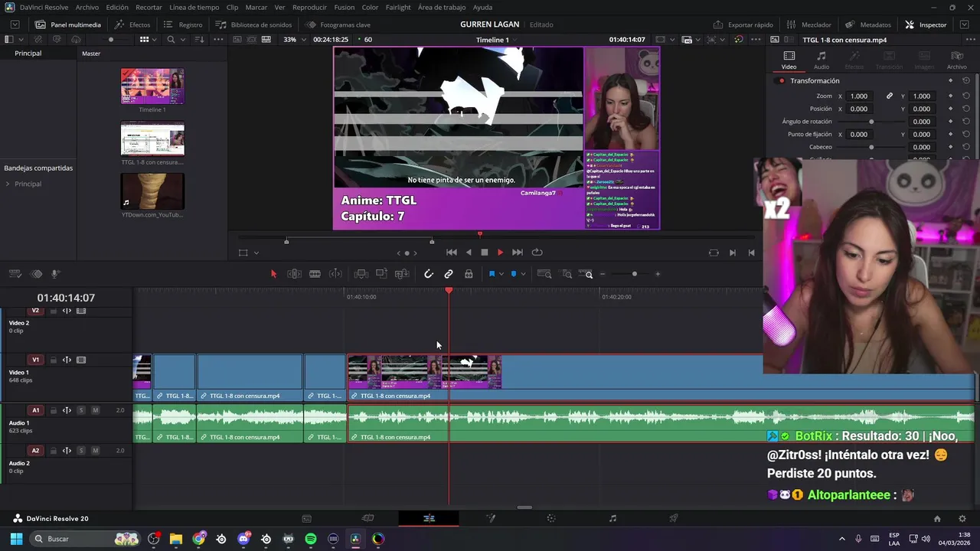This screenshot has height=551, width=980.
Task: Open the Fairlight menu
Action: [398, 7]
